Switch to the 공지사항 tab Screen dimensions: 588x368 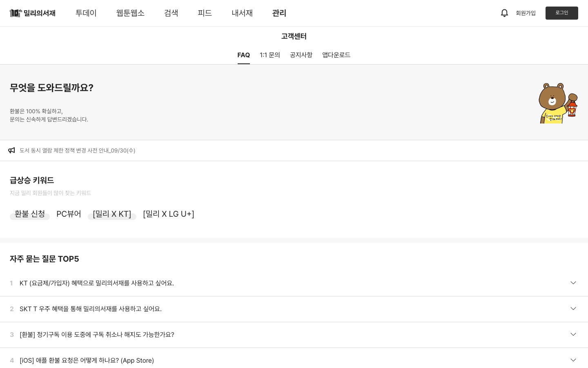(x=301, y=55)
